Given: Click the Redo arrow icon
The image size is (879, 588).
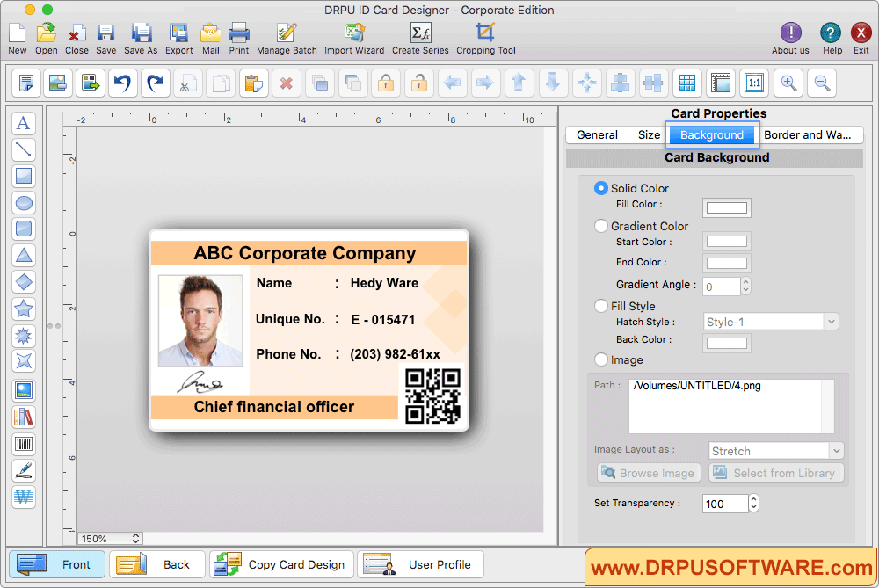Looking at the screenshot, I should (x=156, y=83).
